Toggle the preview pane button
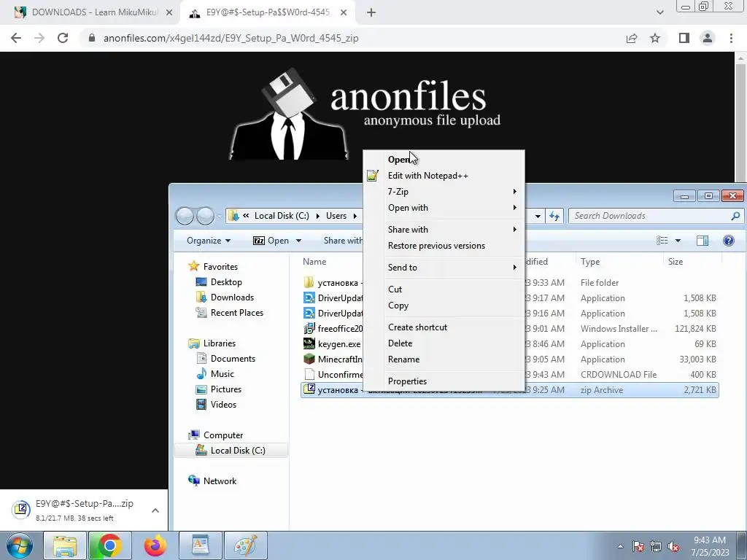The image size is (747, 560). [x=703, y=241]
